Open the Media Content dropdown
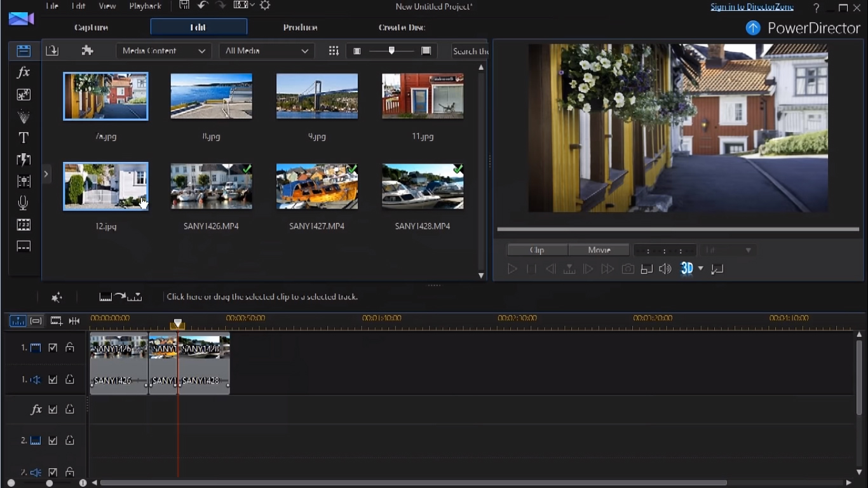868x488 pixels. point(164,51)
